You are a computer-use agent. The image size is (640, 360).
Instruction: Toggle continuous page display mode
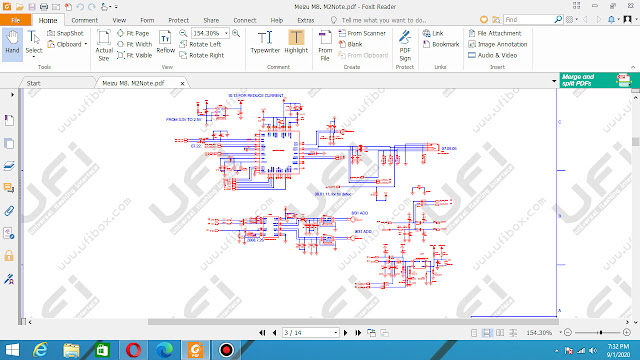487,333
